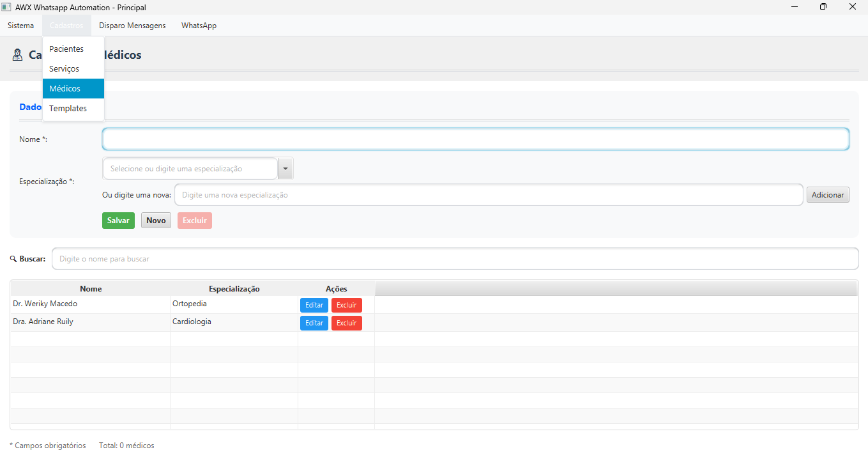Click the doctor icon beside page title
The height and width of the screenshot is (459, 868).
pos(18,55)
